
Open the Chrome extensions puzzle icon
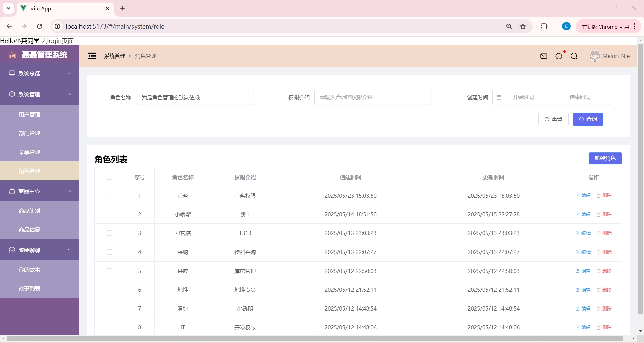(x=544, y=26)
